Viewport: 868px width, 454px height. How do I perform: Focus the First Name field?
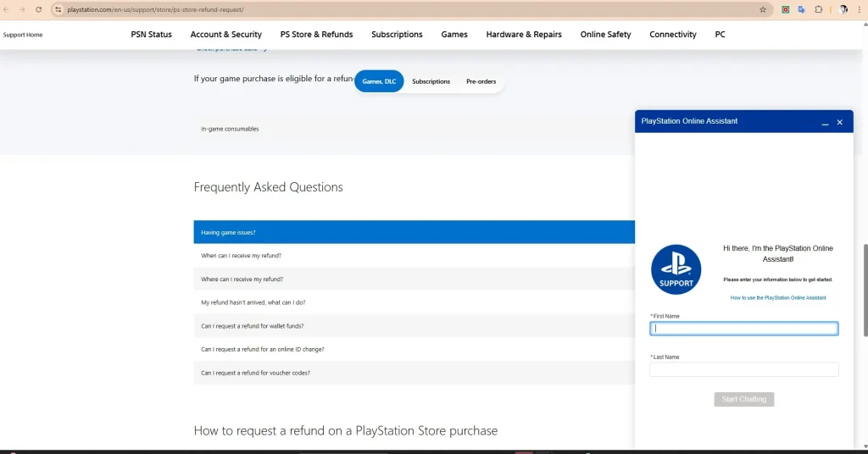click(x=744, y=329)
